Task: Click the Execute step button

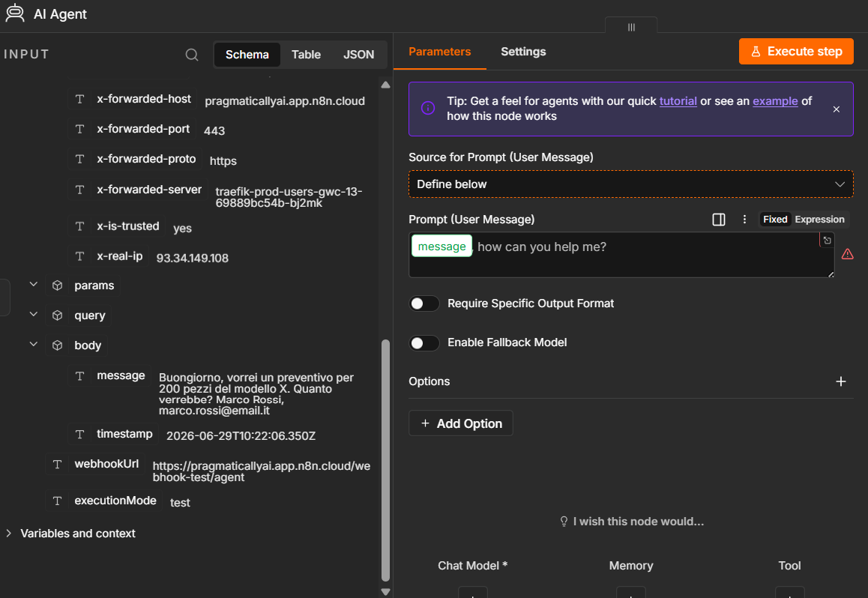Action: (795, 52)
